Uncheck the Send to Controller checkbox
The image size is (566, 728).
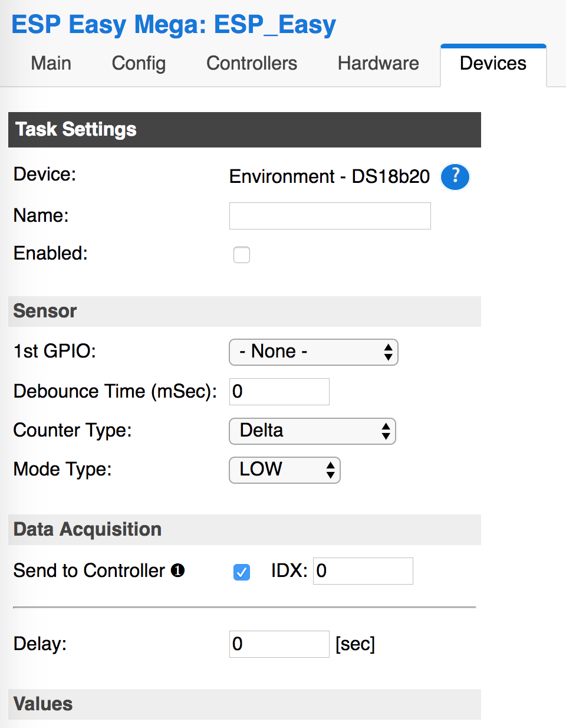click(x=241, y=572)
